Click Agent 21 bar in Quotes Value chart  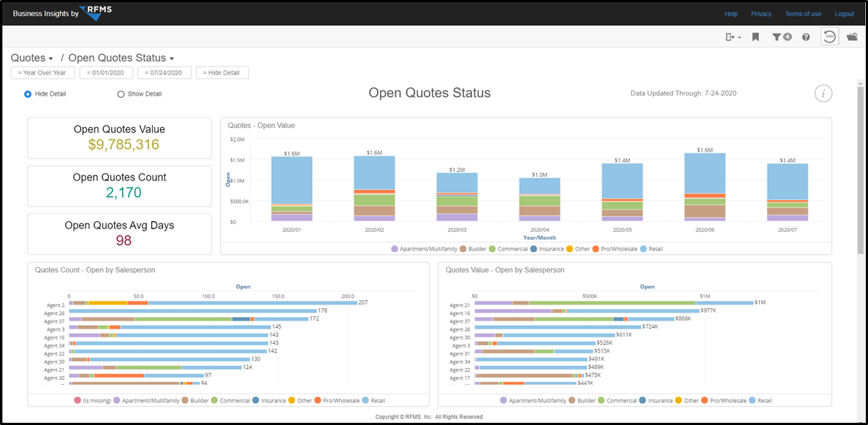pos(614,303)
